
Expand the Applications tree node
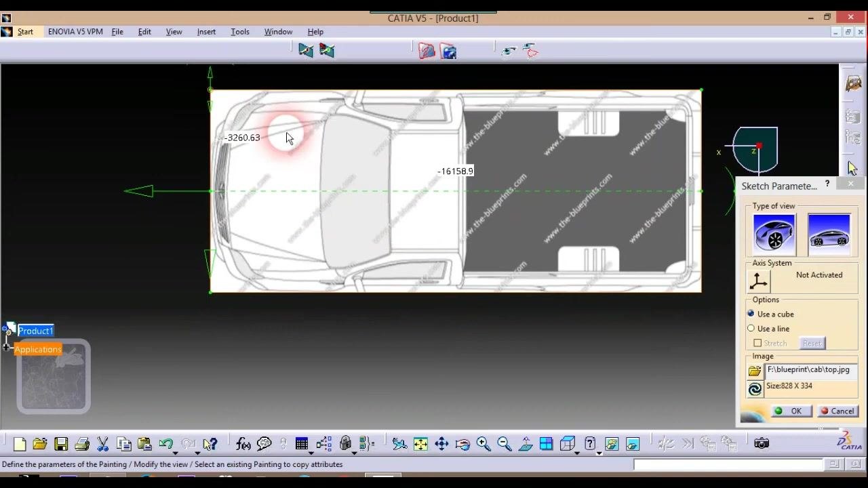[5, 348]
